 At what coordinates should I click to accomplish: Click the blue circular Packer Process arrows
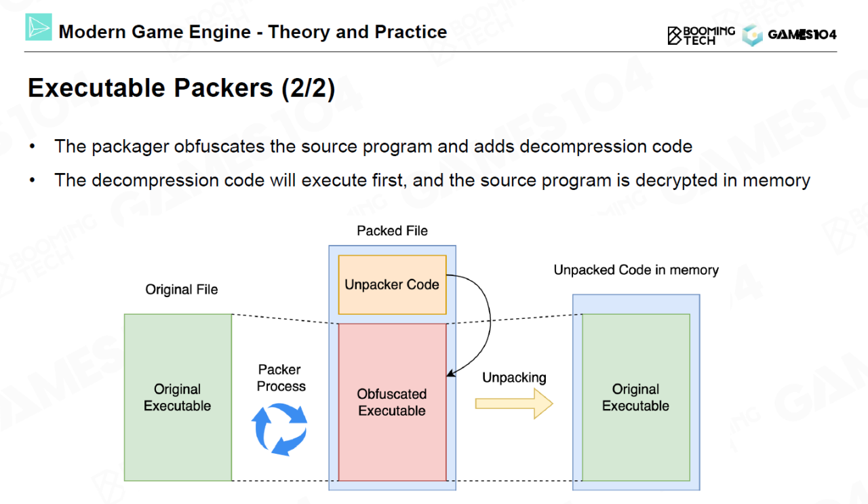[279, 429]
